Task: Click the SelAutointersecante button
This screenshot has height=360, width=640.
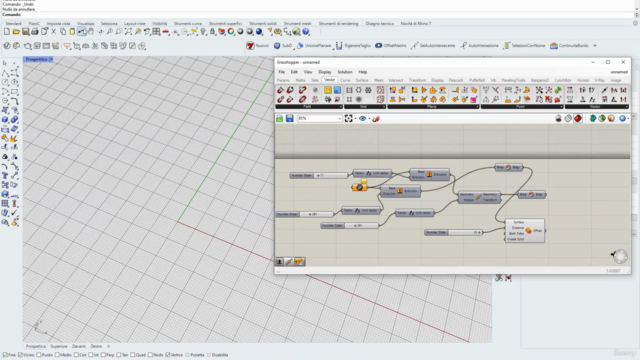Action: 433,46
